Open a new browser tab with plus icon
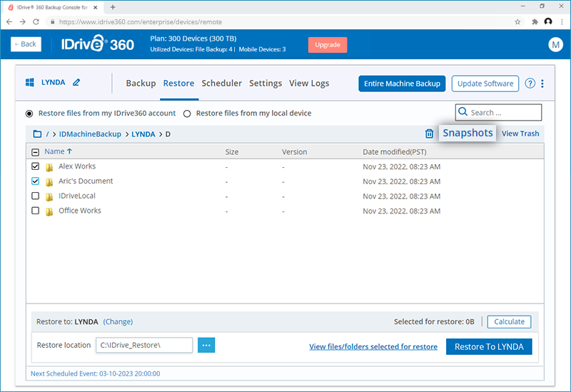Viewport: 571px width, 392px height. click(113, 7)
